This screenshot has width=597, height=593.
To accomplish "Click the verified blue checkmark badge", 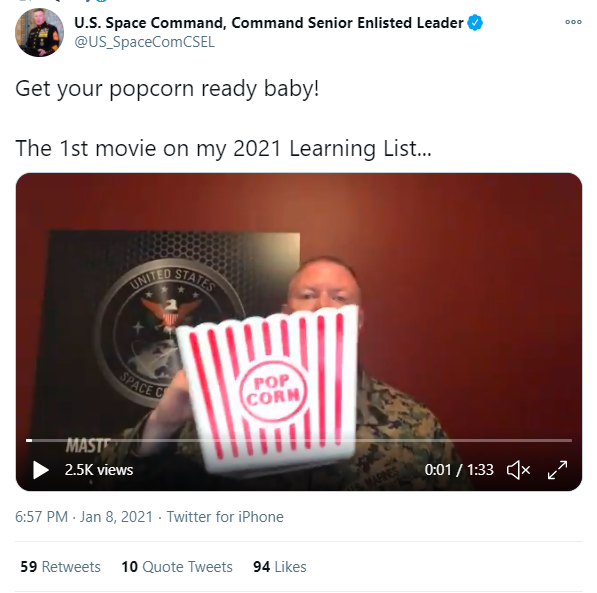I will click(475, 22).
